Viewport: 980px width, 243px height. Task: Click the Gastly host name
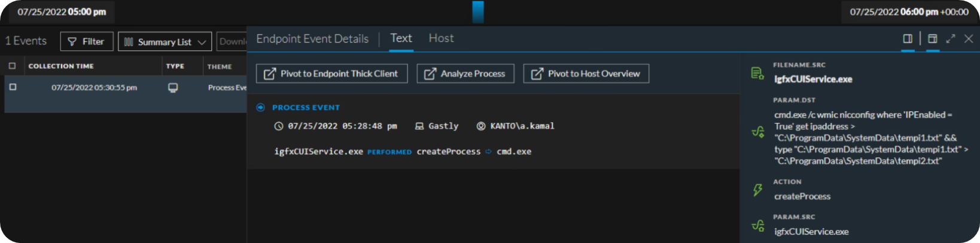[443, 126]
